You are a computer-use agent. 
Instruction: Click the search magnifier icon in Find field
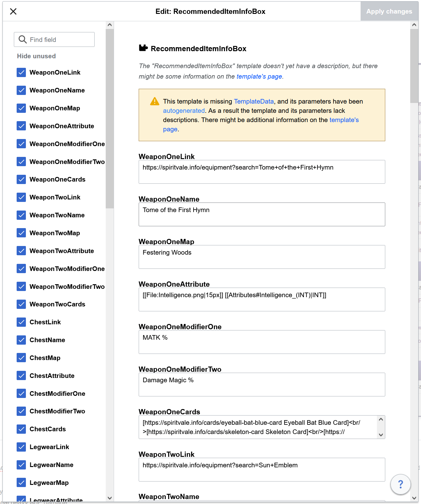22,39
